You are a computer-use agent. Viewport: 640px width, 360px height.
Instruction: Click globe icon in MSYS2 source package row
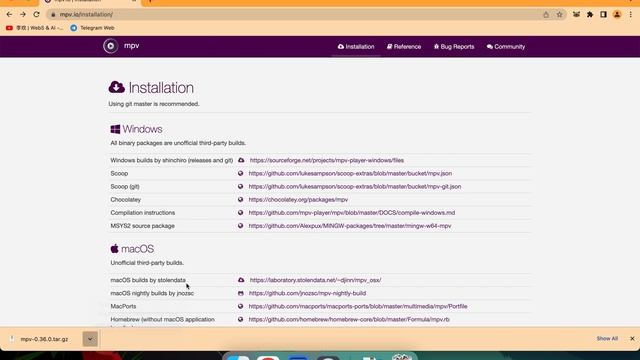pyautogui.click(x=240, y=226)
